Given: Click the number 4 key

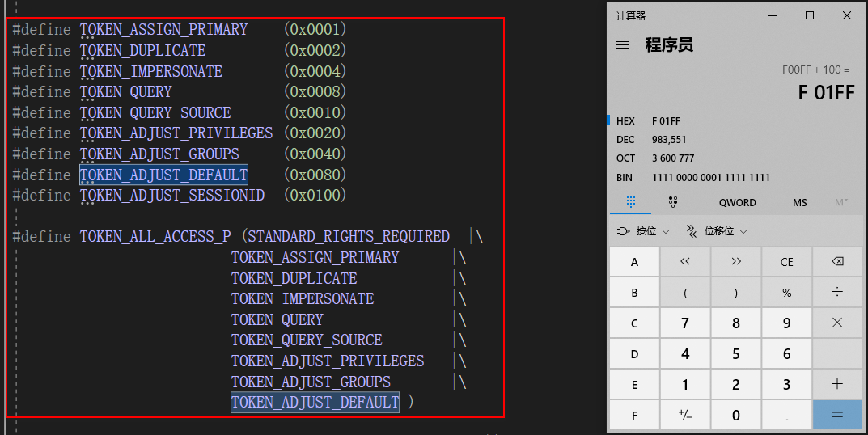Looking at the screenshot, I should [x=684, y=353].
